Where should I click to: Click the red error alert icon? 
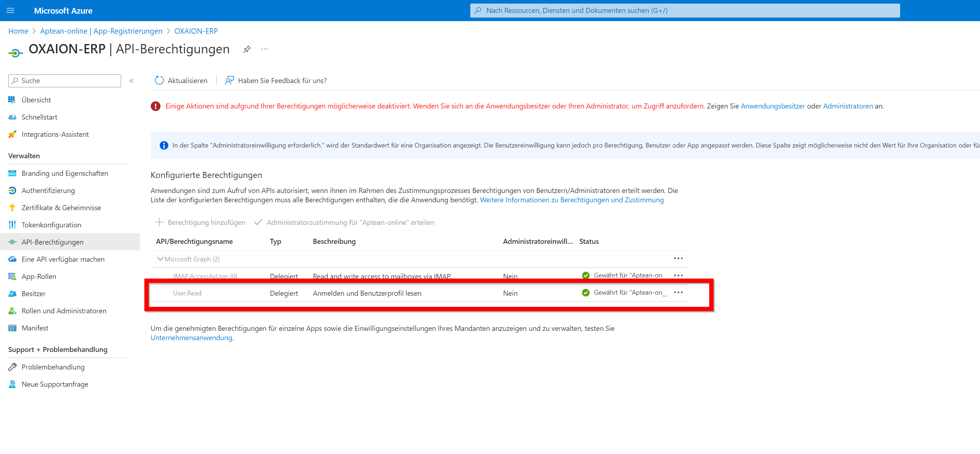pyautogui.click(x=155, y=106)
